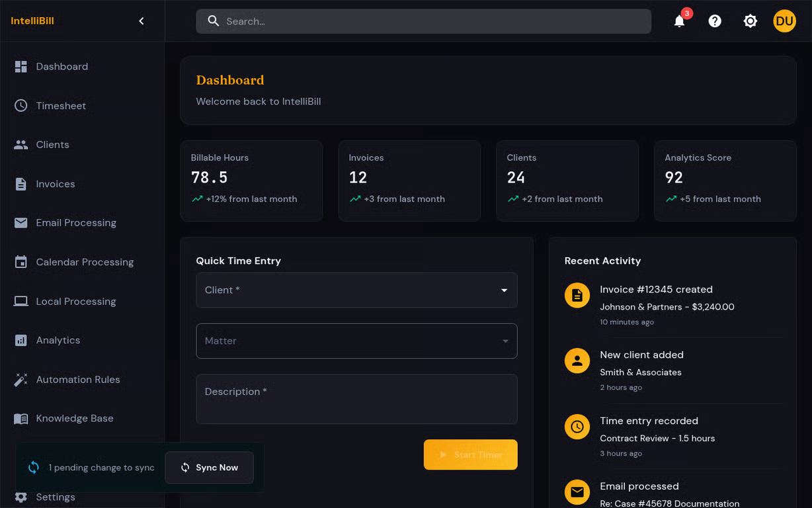Image resolution: width=812 pixels, height=508 pixels.
Task: Collapse the sidebar with the chevron
Action: pos(142,21)
